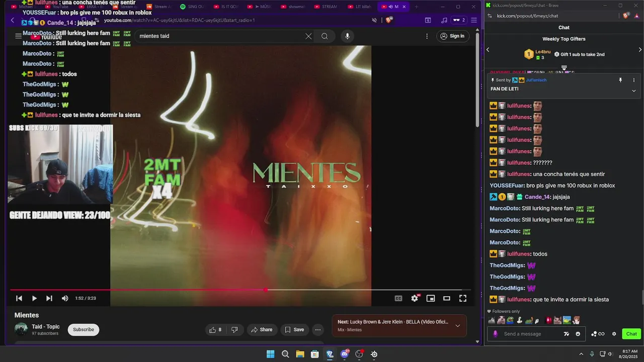Open YouTube player settings gear

pos(415,298)
